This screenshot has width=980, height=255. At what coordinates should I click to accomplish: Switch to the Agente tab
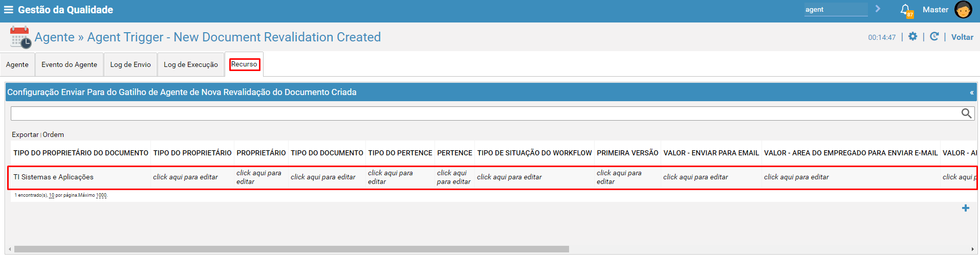17,64
